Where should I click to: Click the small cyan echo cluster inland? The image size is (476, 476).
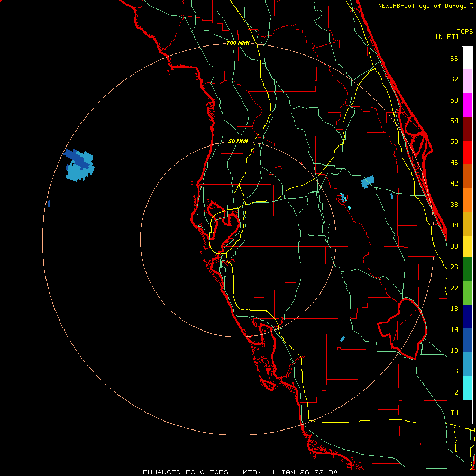[343, 198]
